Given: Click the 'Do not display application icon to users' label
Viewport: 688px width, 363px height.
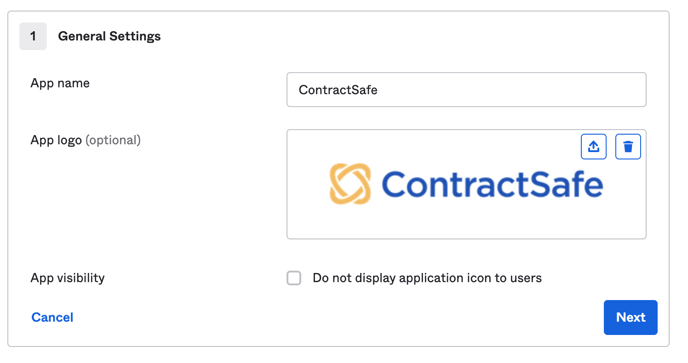Looking at the screenshot, I should tap(427, 278).
